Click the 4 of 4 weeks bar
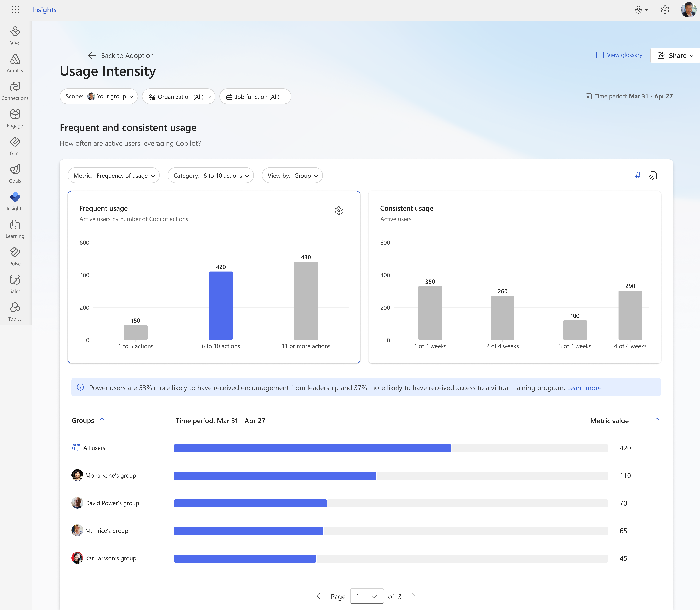Viewport: 700px width, 610px height. (630, 315)
